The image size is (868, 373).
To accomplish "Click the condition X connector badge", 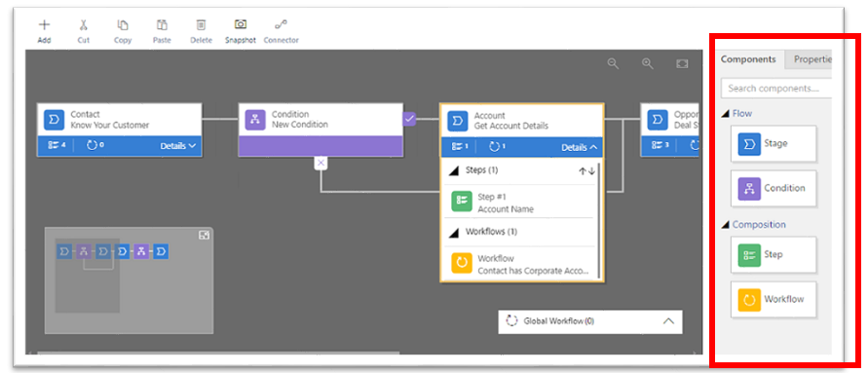I will coord(321,164).
